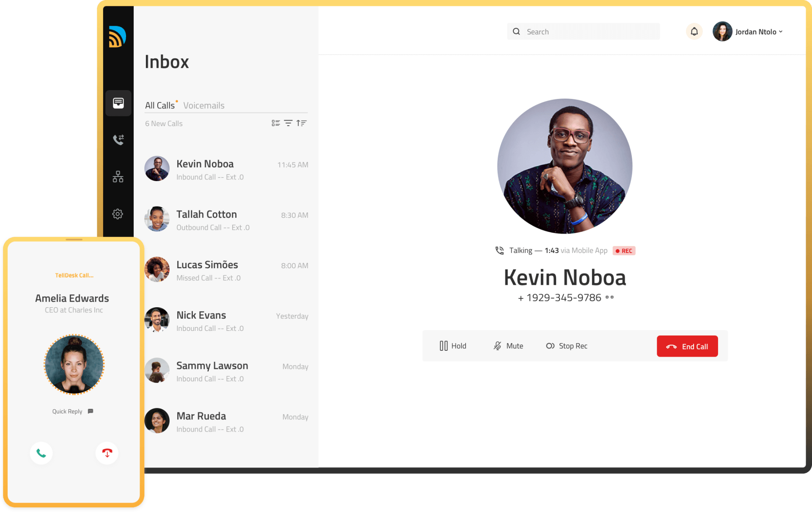Click the phone number +1929-345-9786
The image size is (812, 512).
tap(560, 297)
